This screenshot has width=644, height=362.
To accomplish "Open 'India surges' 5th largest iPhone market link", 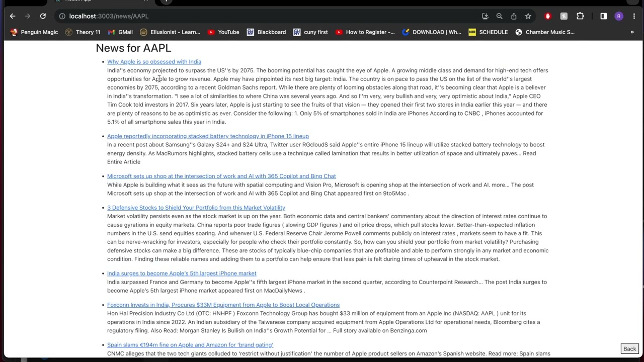I will click(x=182, y=274).
